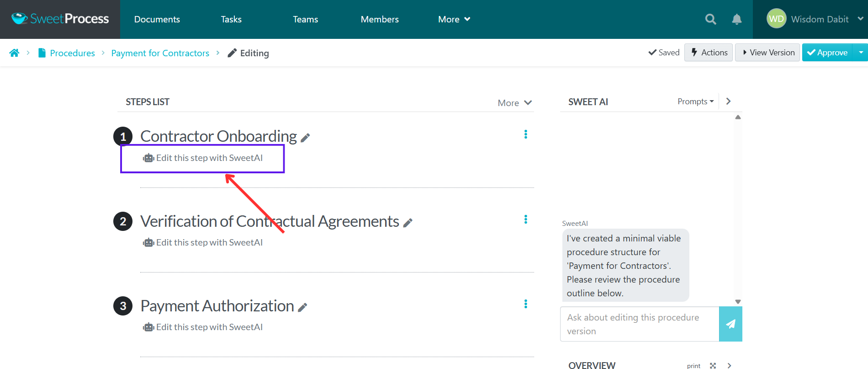Expand the Steps List More dropdown
868x369 pixels.
point(515,103)
